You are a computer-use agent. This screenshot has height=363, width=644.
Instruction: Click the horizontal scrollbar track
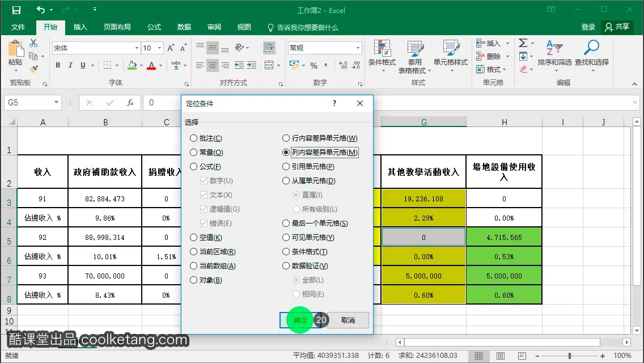[502, 342]
